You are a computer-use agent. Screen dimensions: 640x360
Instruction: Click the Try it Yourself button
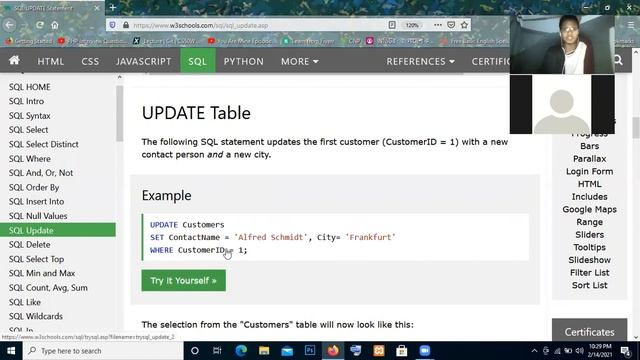pos(184,280)
